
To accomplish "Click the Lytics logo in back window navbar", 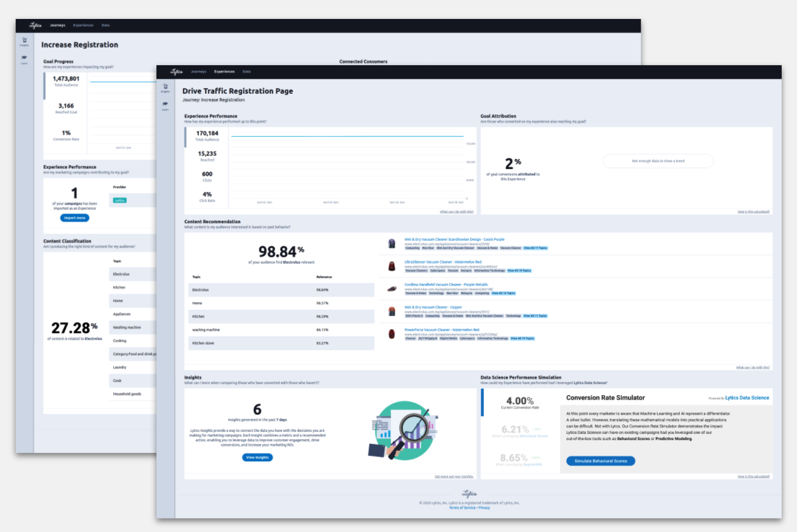I will [x=36, y=25].
